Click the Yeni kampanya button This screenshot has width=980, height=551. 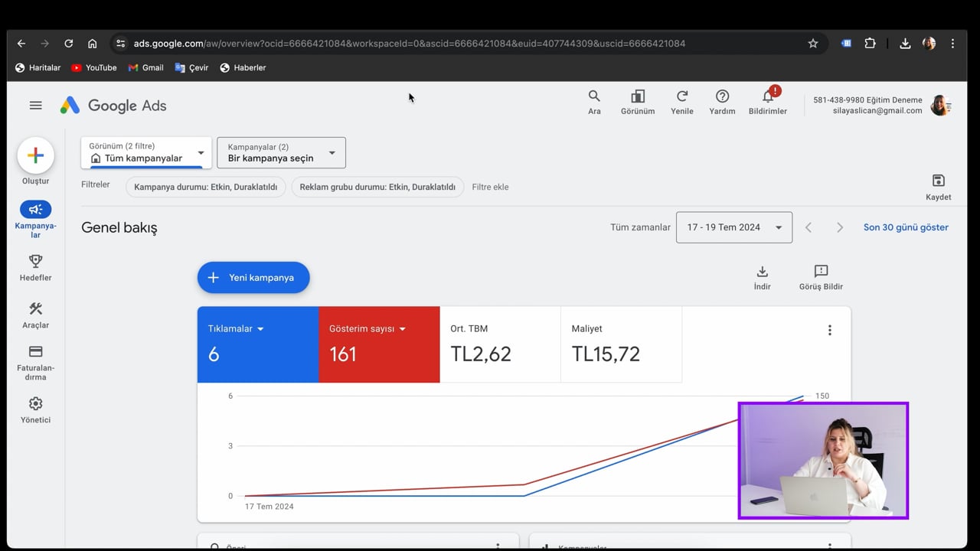coord(253,277)
